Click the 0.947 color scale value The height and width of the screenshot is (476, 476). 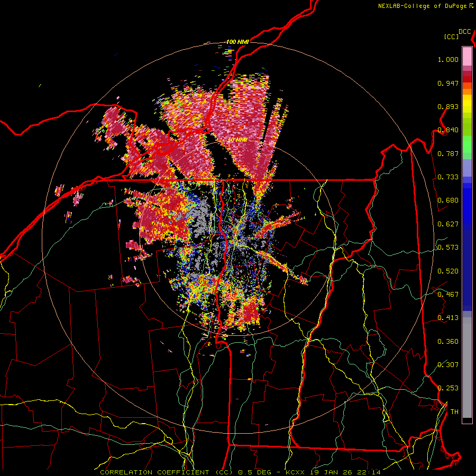tap(448, 83)
